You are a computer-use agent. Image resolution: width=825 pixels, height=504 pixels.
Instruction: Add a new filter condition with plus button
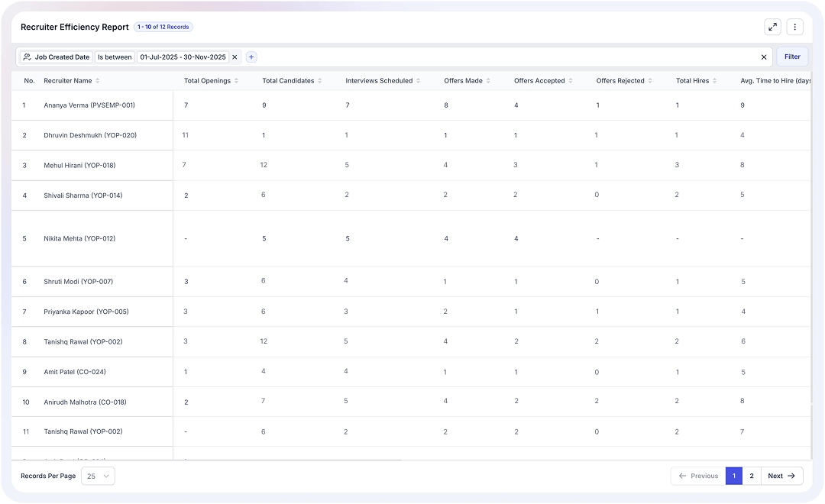(x=251, y=57)
